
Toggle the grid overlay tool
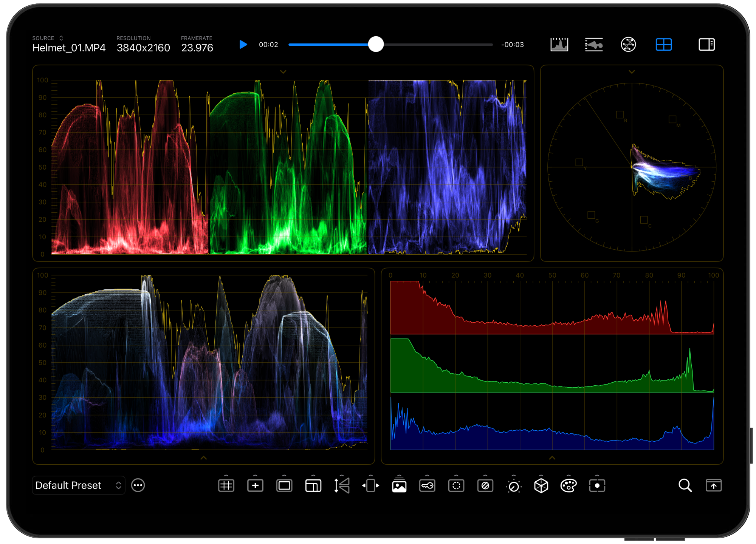tap(226, 485)
